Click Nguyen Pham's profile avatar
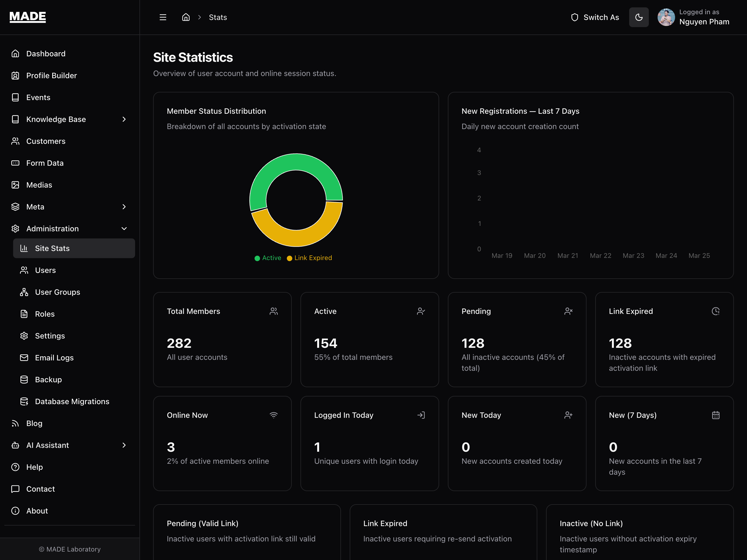The image size is (747, 560). (x=666, y=17)
